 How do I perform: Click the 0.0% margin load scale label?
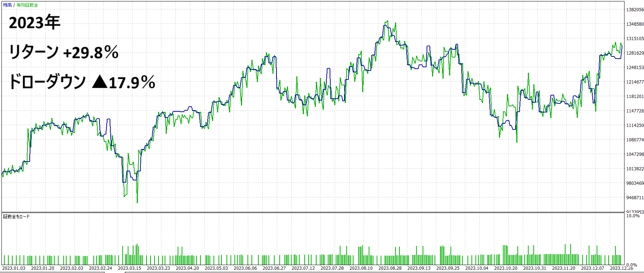click(x=632, y=265)
